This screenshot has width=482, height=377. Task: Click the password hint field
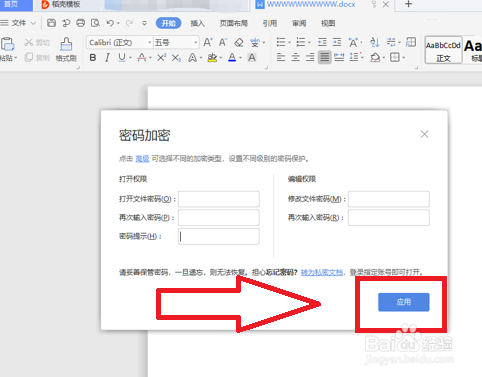pos(219,236)
